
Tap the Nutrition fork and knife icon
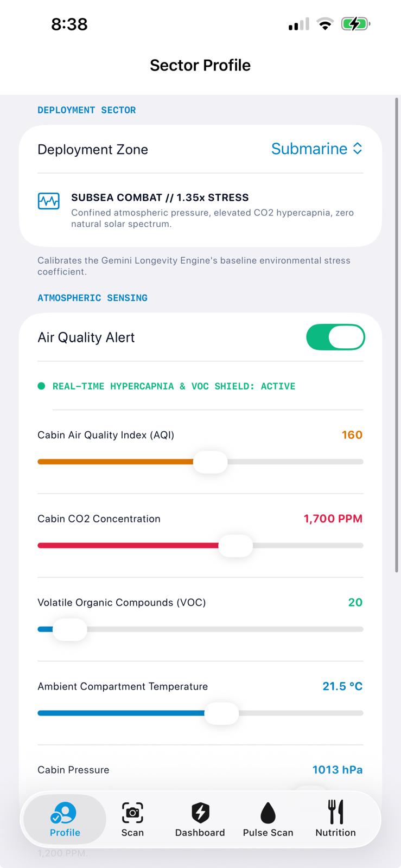[336, 812]
